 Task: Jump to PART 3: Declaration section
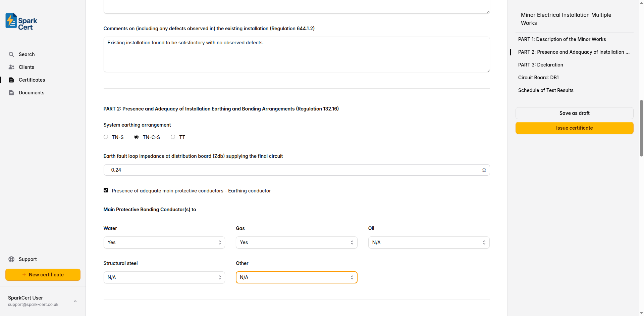tap(540, 64)
